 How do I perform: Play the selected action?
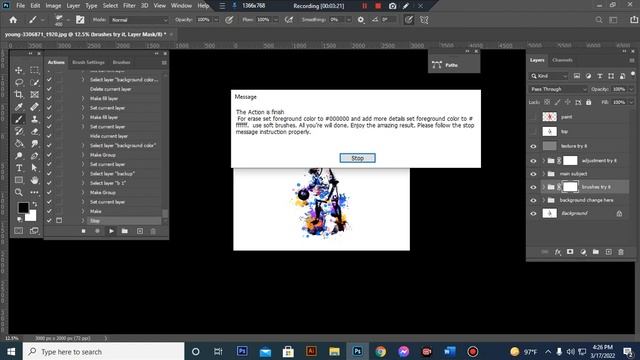click(x=111, y=231)
